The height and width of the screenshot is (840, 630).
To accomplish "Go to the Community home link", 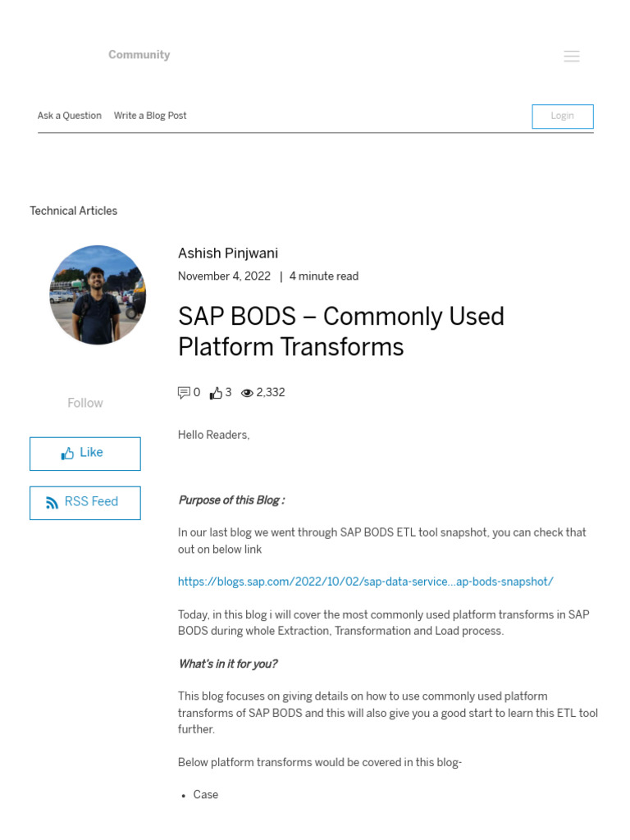I will click(139, 55).
